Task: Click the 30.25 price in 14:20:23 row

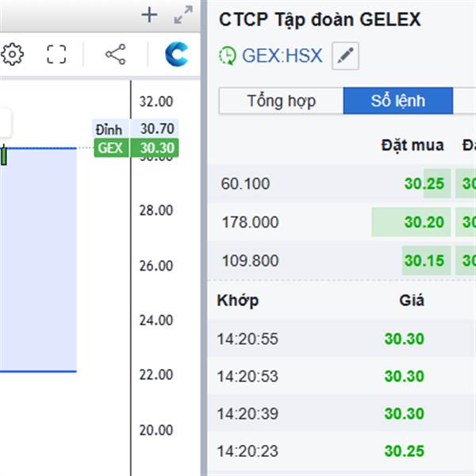Action: click(x=404, y=451)
